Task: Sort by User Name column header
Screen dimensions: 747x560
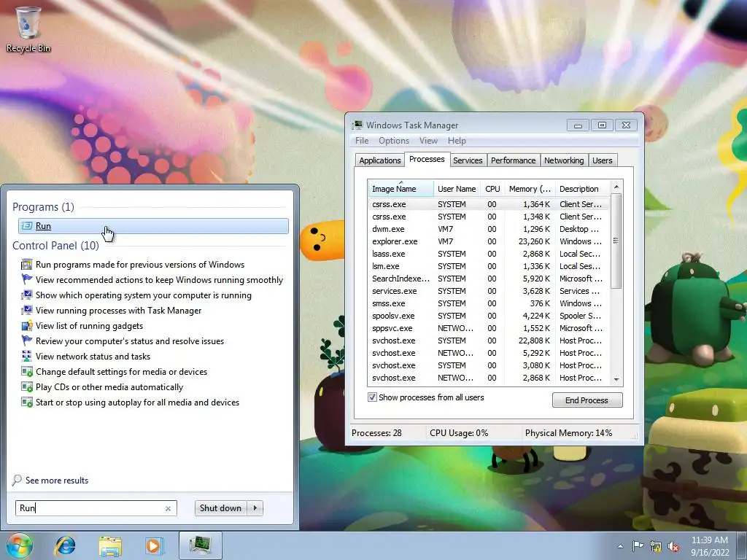Action: [x=457, y=189]
